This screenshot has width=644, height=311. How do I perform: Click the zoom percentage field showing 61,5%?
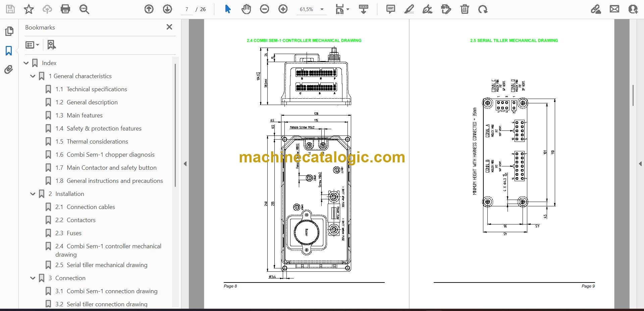tap(307, 9)
